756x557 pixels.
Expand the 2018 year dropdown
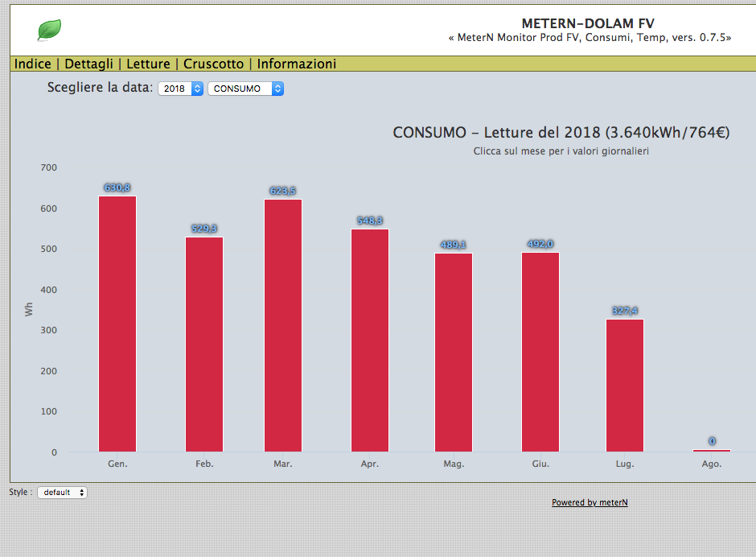(181, 89)
